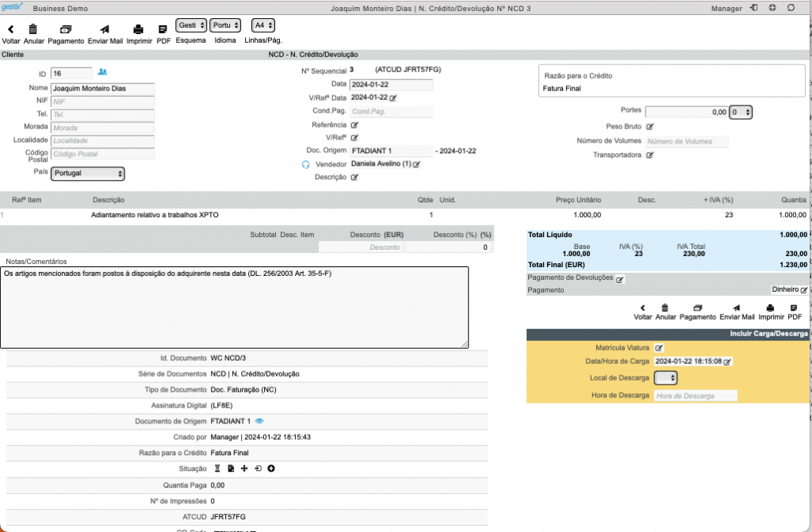This screenshot has height=532, width=812.
Task: Edit Dinheiro payment method icon
Action: (804, 290)
